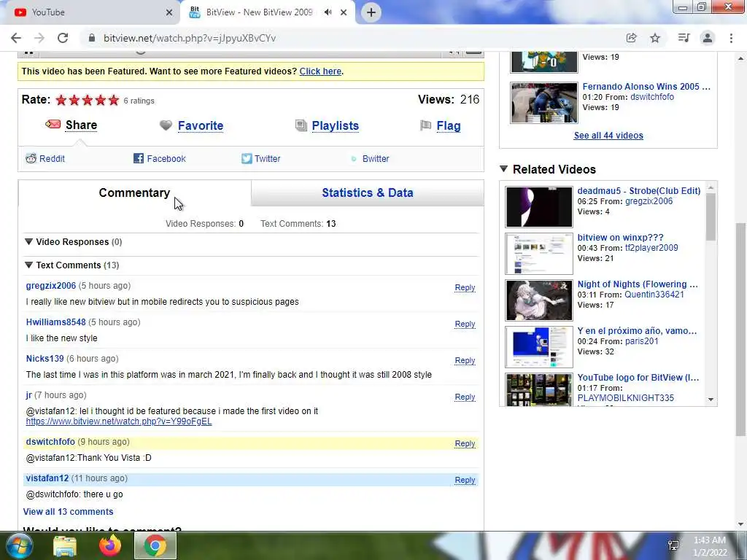This screenshot has width=747, height=560.
Task: Go back with browser back arrow
Action: pyautogui.click(x=16, y=38)
